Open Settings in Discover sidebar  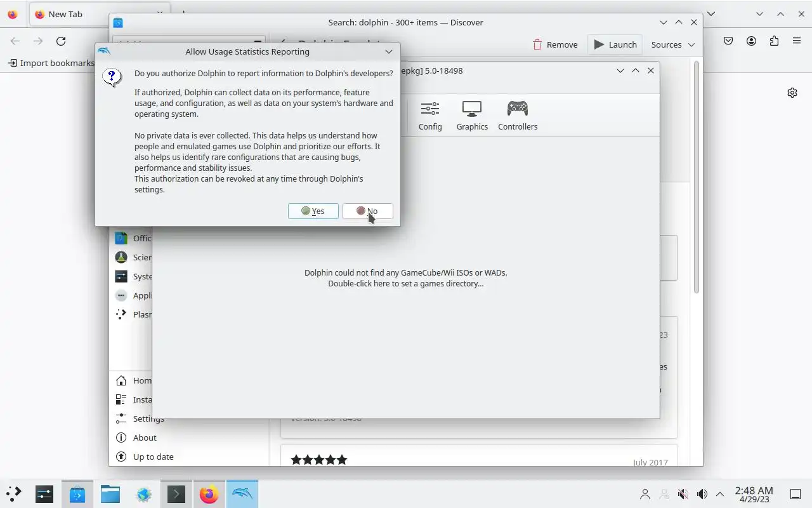[140, 418]
